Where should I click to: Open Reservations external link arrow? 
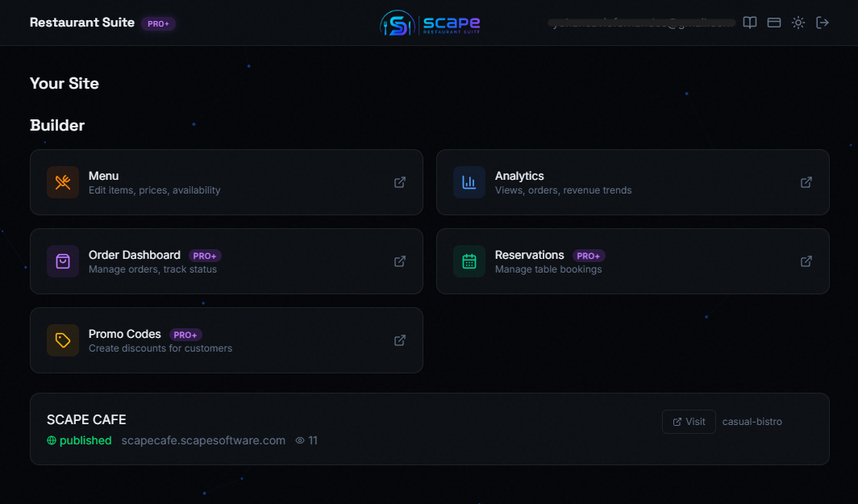806,261
